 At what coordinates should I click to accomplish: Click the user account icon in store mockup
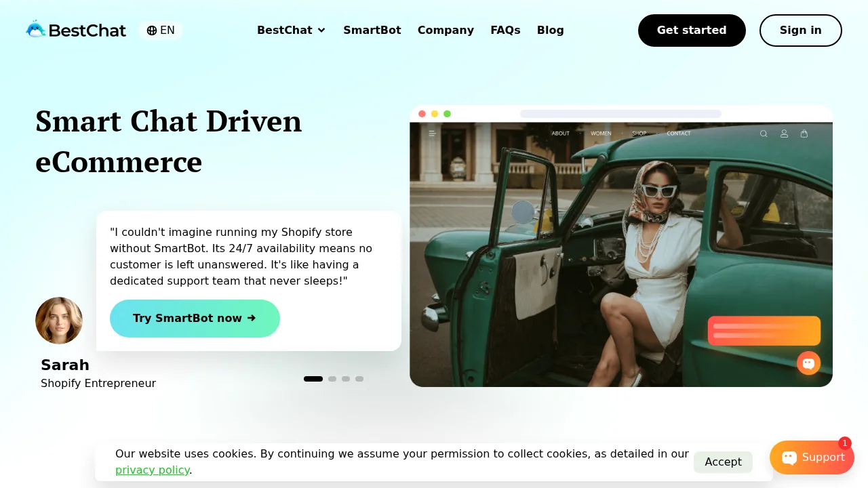pos(784,134)
